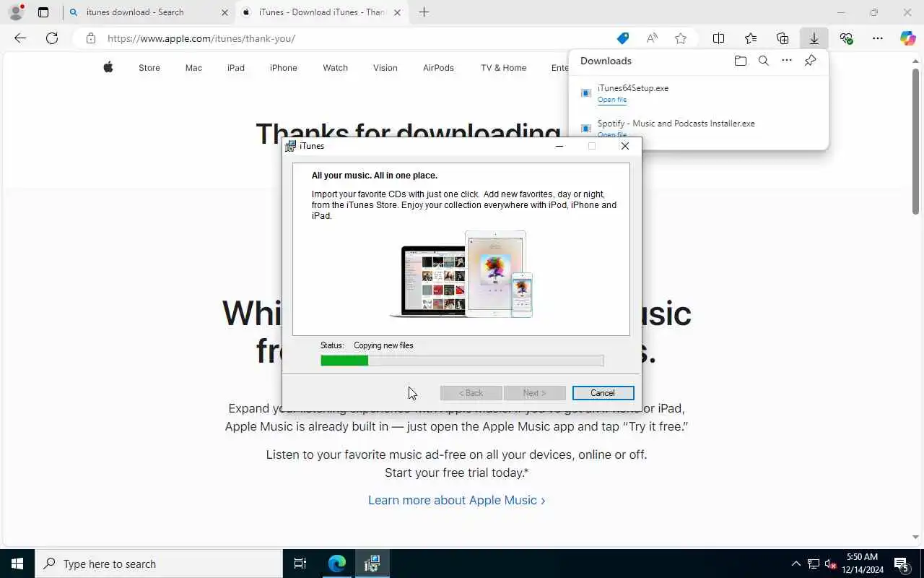
Task: Open the split screen icon
Action: point(719,38)
